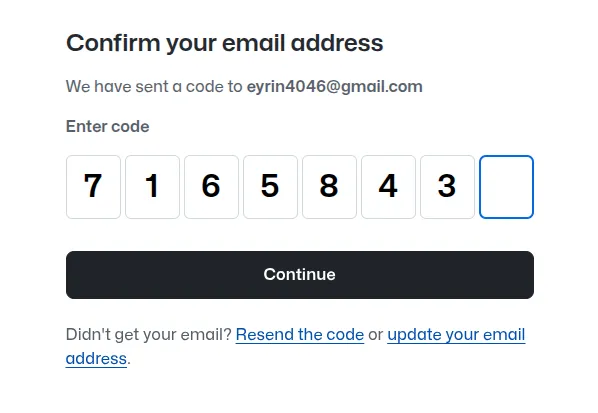Click the word 'or' between the links
Screen dimensions: 598x413
tap(376, 334)
